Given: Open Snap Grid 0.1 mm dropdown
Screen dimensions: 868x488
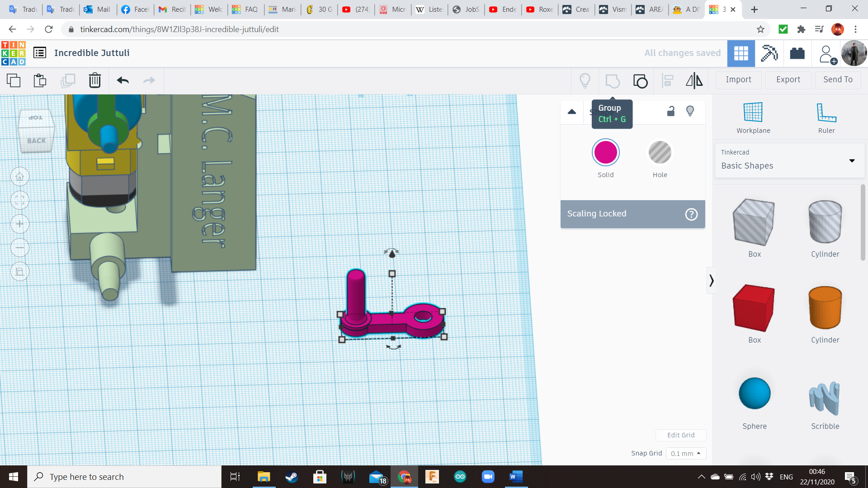Looking at the screenshot, I should point(685,453).
